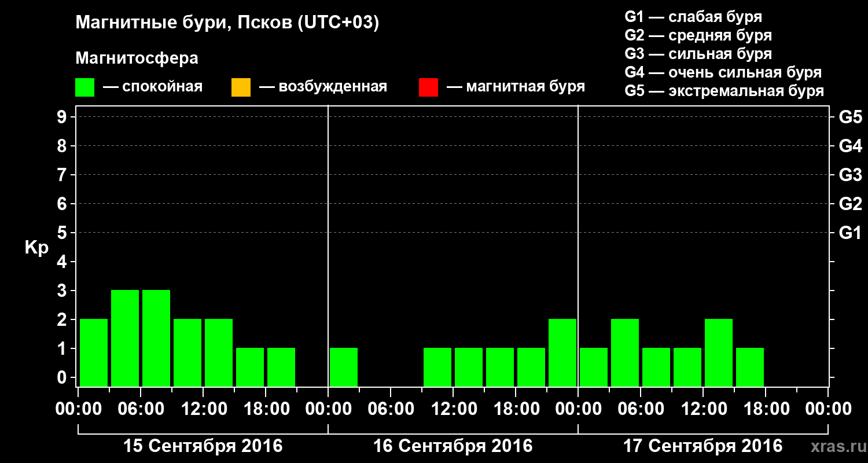This screenshot has height=463, width=868.
Task: Click the '15 Сентября 2016' date label
Action: (203, 446)
